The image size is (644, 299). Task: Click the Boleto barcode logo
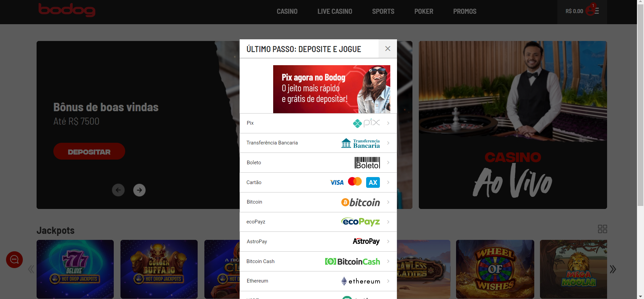point(367,163)
